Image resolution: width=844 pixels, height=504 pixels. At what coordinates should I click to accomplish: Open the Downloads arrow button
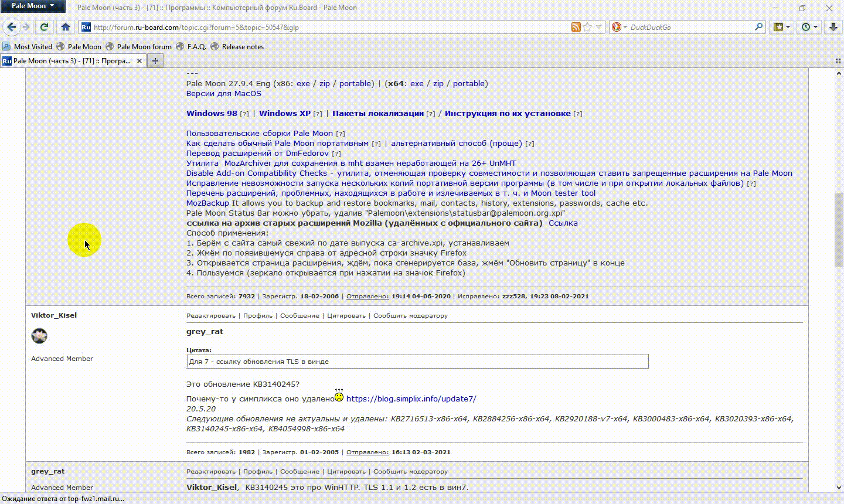pos(833,27)
